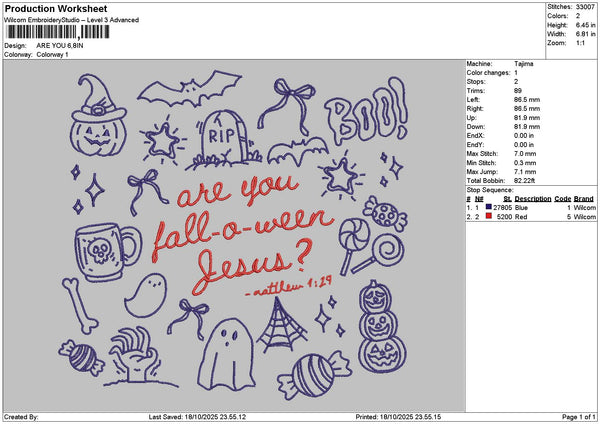The height and width of the screenshot is (424, 600).
Task: Click the stitch count 5200 in Red row
Action: [504, 217]
